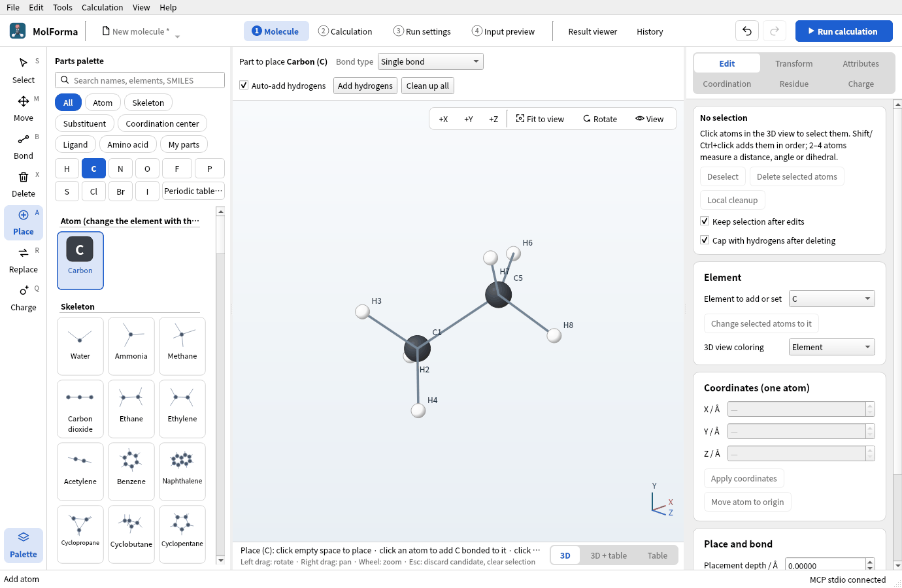The width and height of the screenshot is (902, 588).
Task: Fit molecule to view
Action: point(540,119)
